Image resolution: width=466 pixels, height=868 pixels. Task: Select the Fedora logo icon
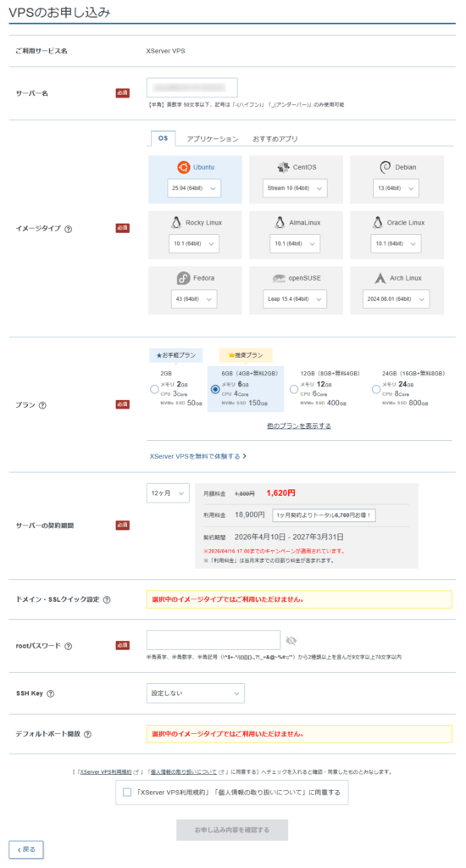tap(183, 278)
